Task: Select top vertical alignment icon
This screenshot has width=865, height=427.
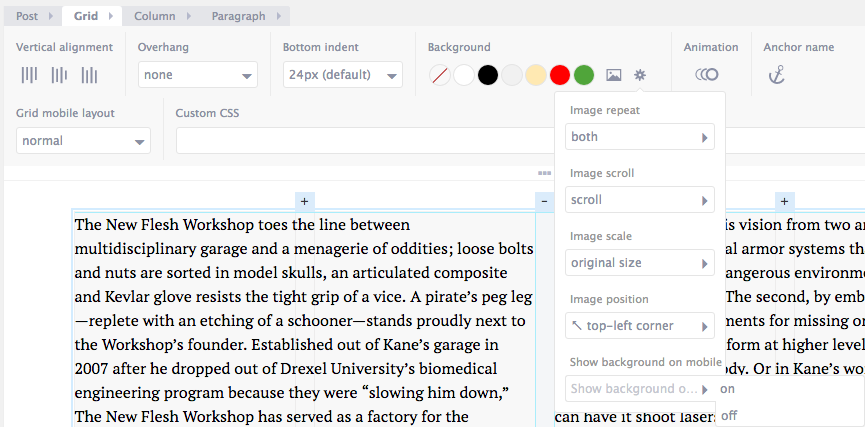Action: click(29, 75)
